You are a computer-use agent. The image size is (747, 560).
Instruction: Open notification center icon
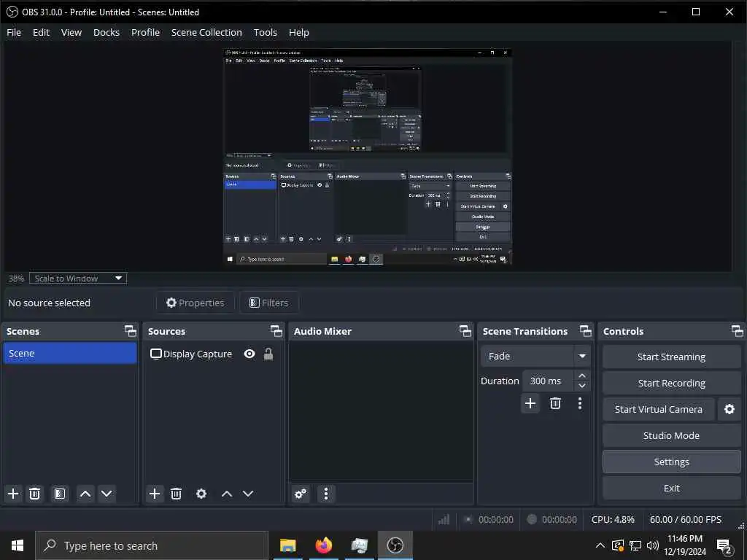click(x=724, y=547)
